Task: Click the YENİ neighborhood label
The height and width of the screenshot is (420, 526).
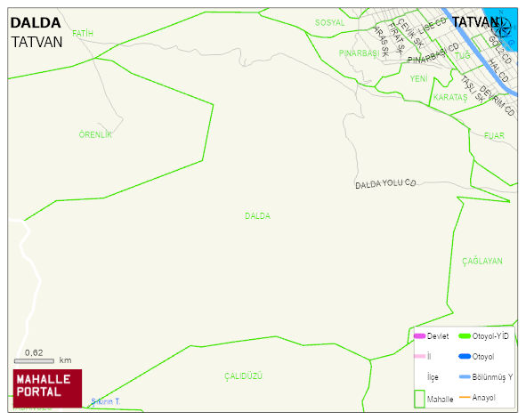Action: [x=418, y=79]
